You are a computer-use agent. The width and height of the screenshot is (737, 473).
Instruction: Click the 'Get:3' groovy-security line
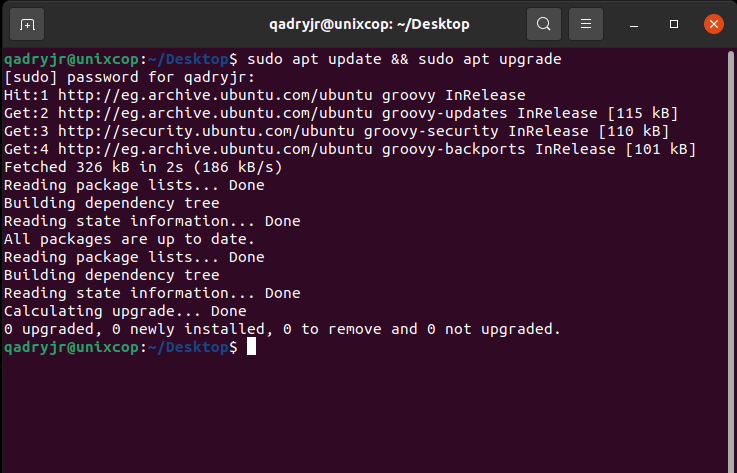[x=337, y=131]
